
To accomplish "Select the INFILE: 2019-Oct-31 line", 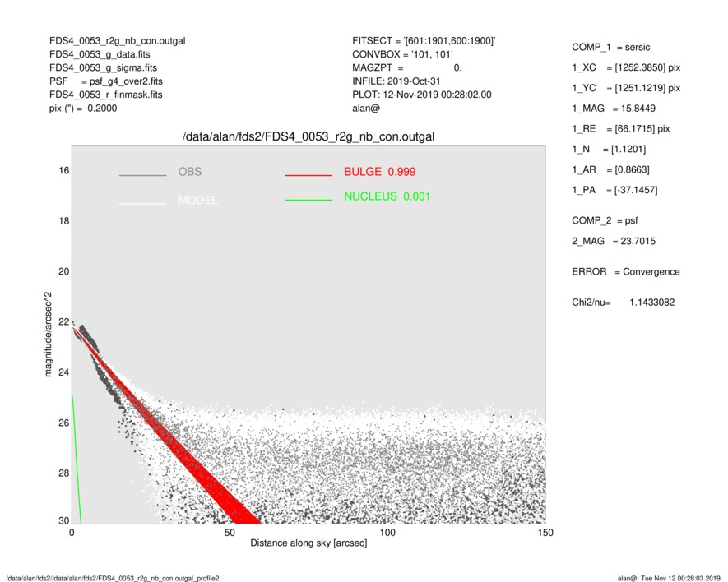I will [x=396, y=81].
